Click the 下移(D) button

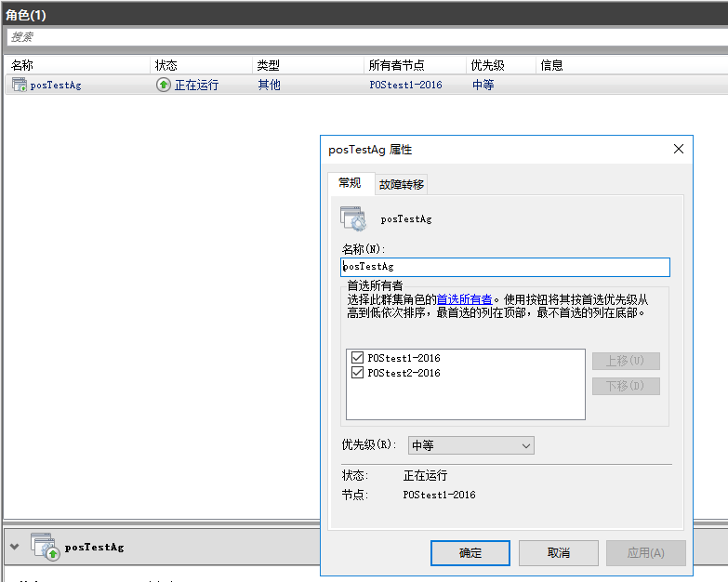[626, 386]
